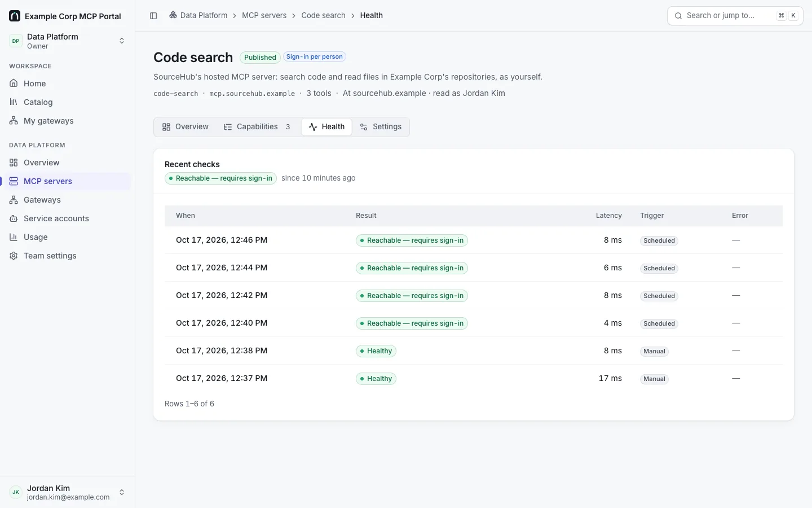Open the Capabilities tab
The width and height of the screenshot is (812, 508).
[258, 127]
